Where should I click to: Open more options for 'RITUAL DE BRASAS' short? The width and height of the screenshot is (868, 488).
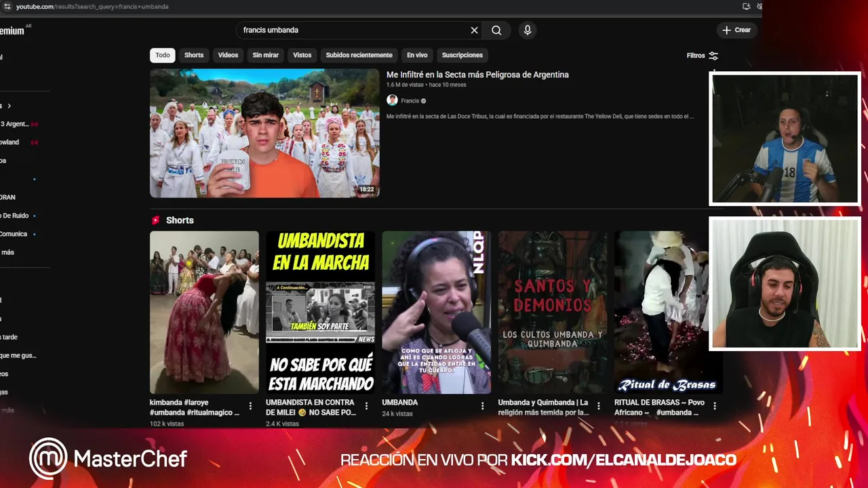714,406
